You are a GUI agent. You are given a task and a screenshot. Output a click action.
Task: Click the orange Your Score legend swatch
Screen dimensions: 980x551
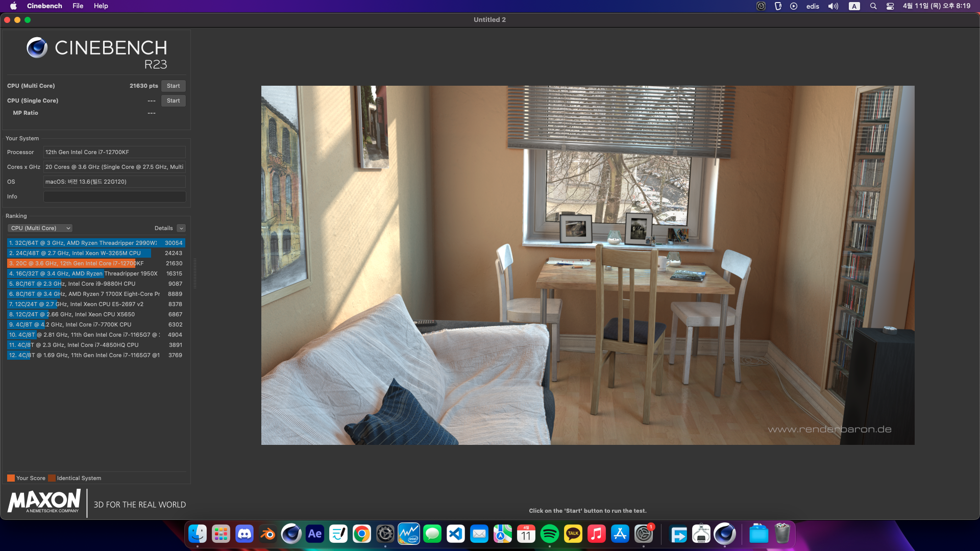(11, 478)
